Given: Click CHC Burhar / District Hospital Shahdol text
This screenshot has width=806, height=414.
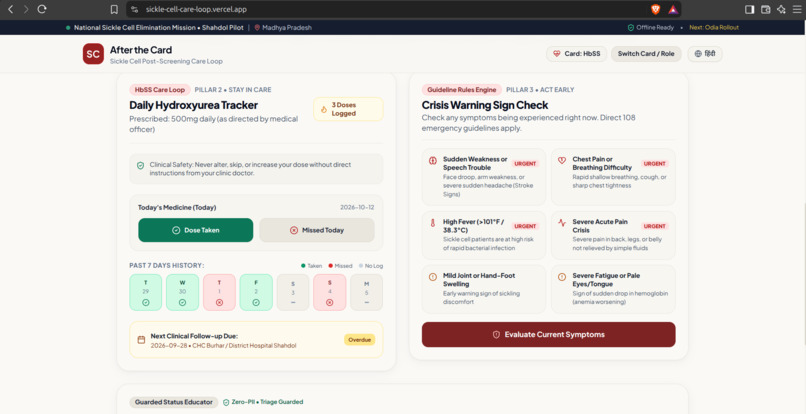Looking at the screenshot, I should click(244, 346).
